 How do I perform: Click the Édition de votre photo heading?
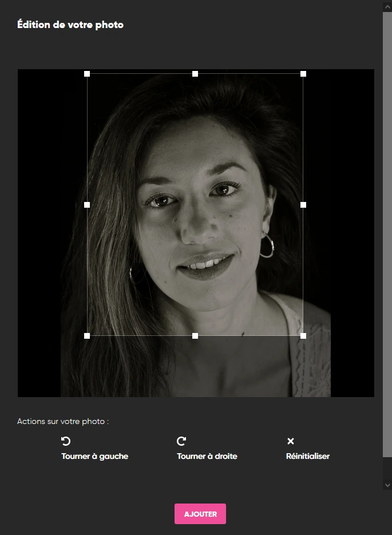coord(70,25)
